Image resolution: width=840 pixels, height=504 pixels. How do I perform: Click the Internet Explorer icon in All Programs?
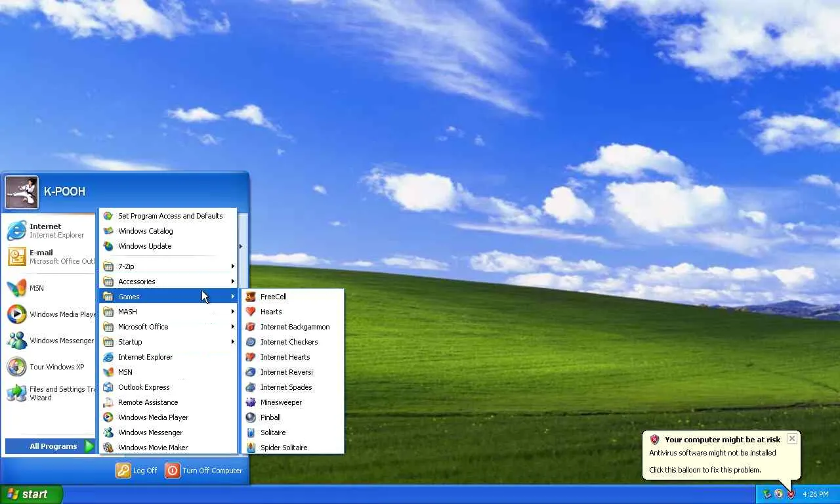[108, 357]
